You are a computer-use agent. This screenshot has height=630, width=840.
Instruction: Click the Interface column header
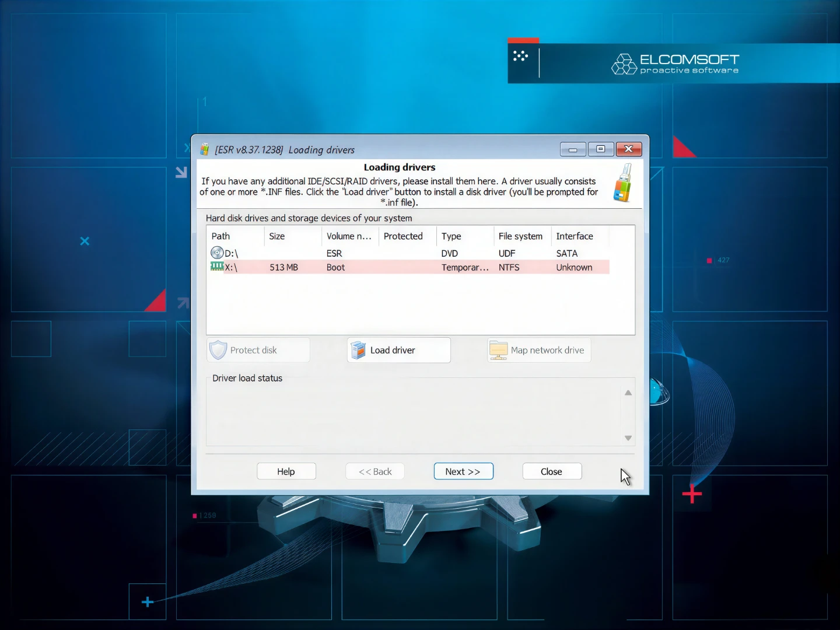pyautogui.click(x=580, y=236)
